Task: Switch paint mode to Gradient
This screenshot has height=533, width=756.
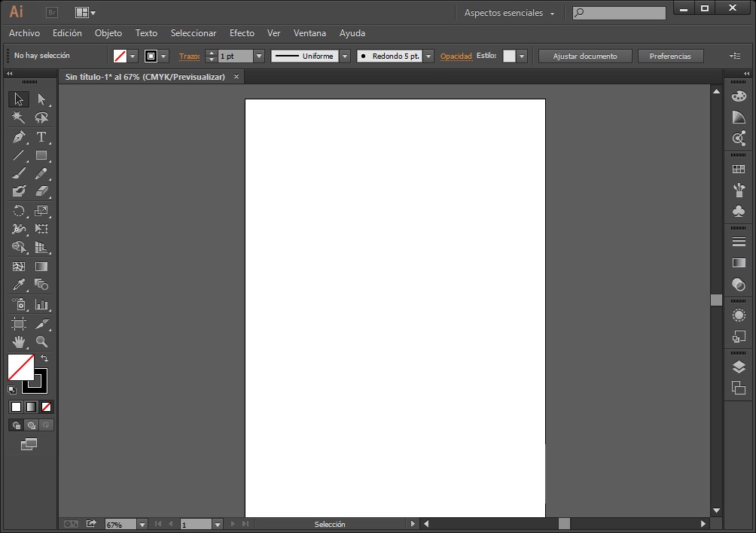Action: point(31,407)
